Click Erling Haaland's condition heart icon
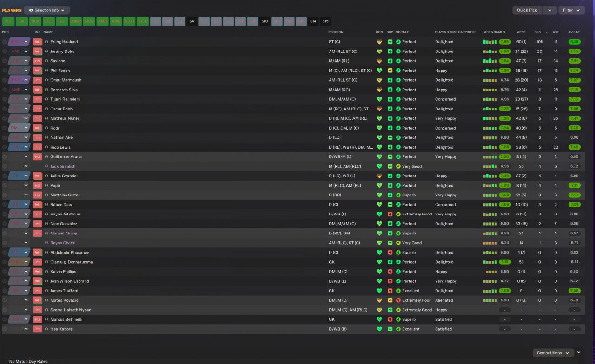 pyautogui.click(x=379, y=42)
